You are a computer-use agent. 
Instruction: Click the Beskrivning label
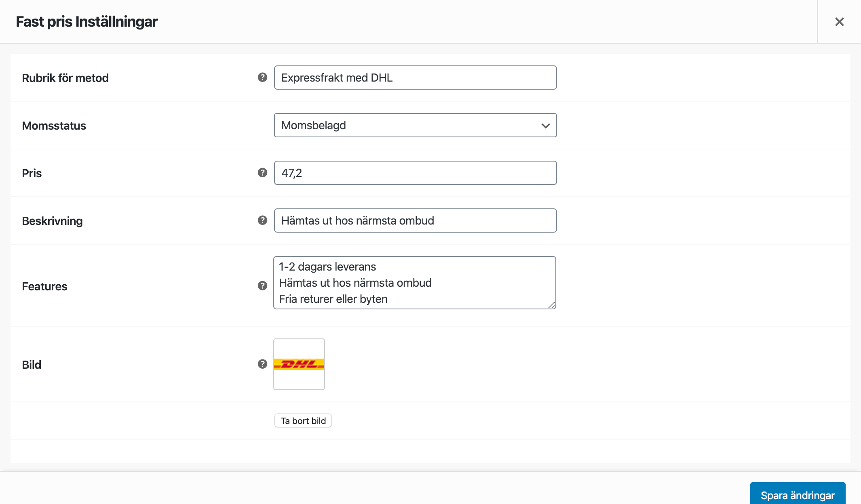point(52,221)
